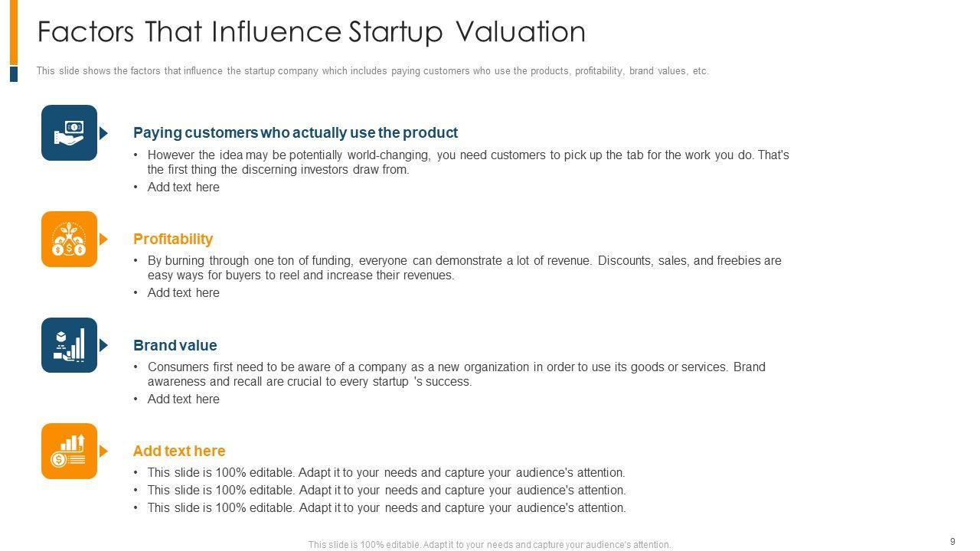
Task: Click the blue bar chart blocks icon
Action: 69,345
